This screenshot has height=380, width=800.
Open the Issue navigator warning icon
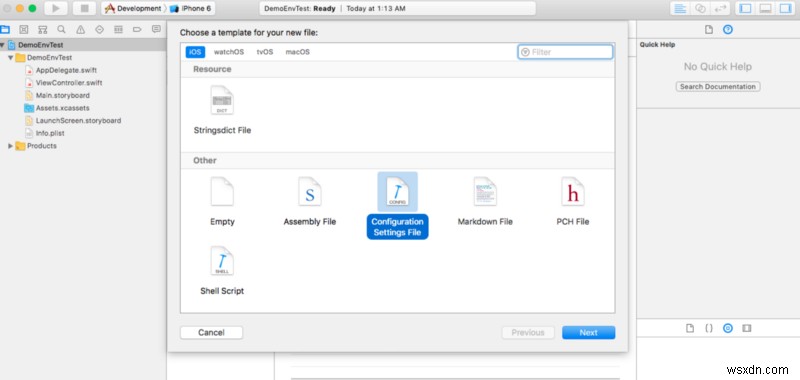click(80, 30)
